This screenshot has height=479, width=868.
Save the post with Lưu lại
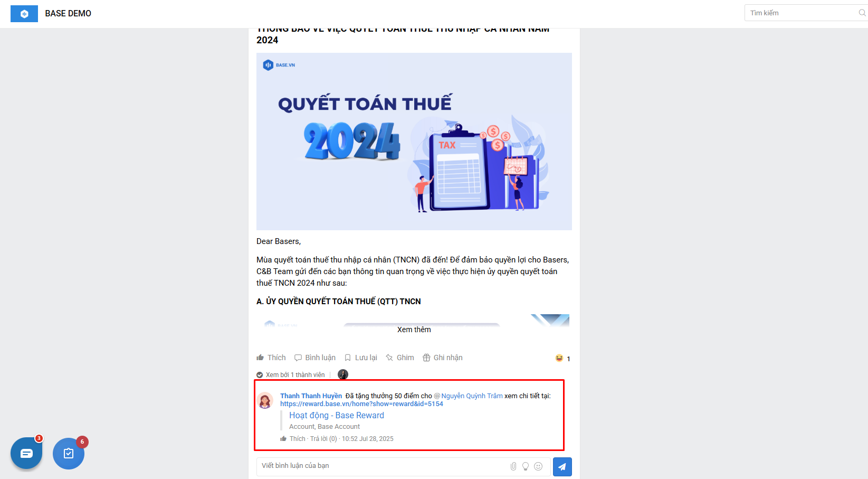tap(361, 358)
